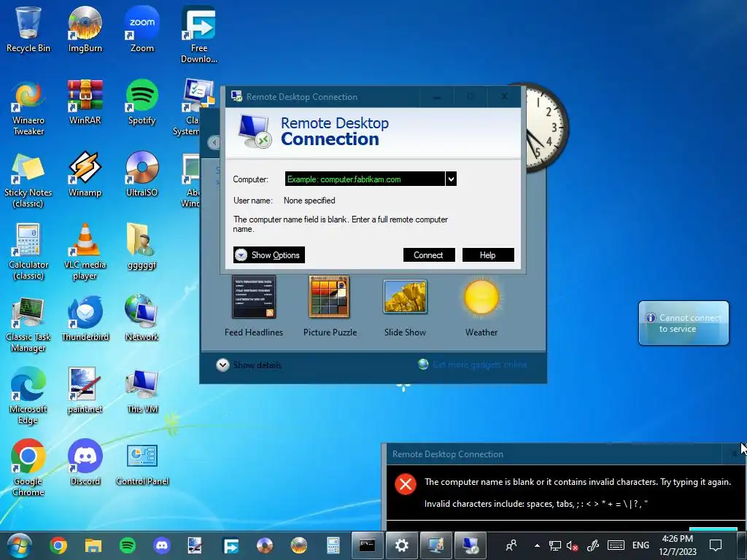
Task: Select the Picture Puzzle gadget
Action: (x=330, y=306)
